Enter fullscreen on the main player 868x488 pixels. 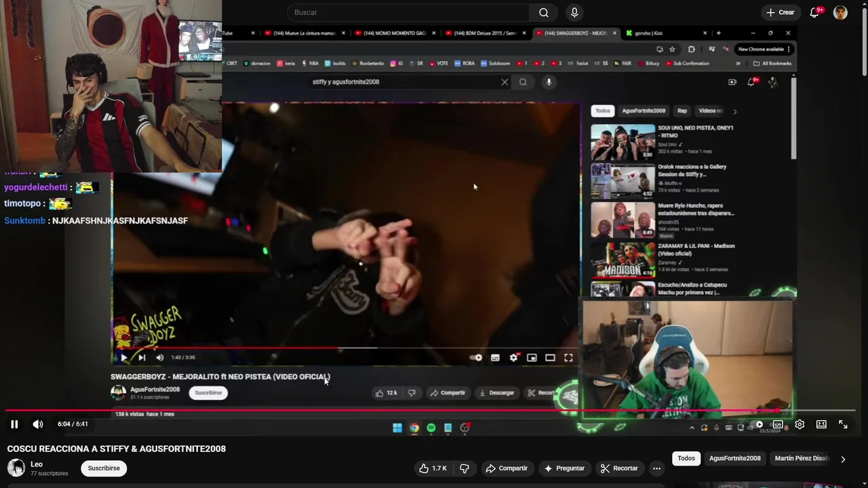pyautogui.click(x=843, y=424)
